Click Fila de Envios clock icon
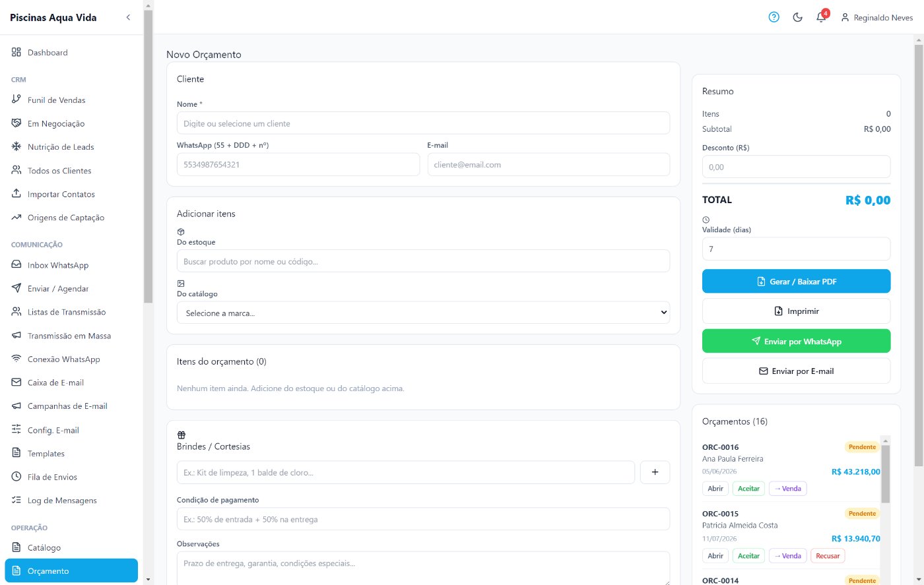Viewport: 924px width, 585px height. [16, 477]
